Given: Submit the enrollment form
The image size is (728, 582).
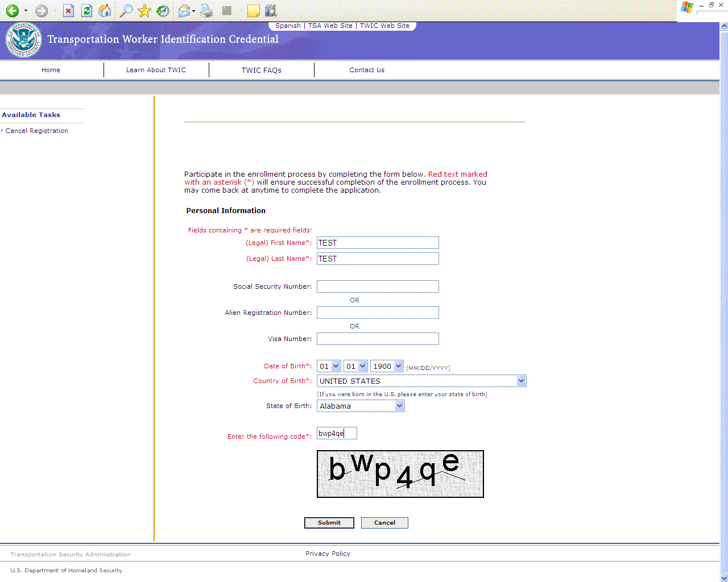Looking at the screenshot, I should tap(329, 523).
